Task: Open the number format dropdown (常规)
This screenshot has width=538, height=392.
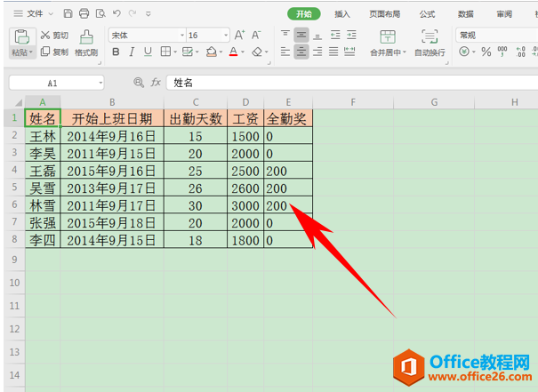Action: pos(497,36)
